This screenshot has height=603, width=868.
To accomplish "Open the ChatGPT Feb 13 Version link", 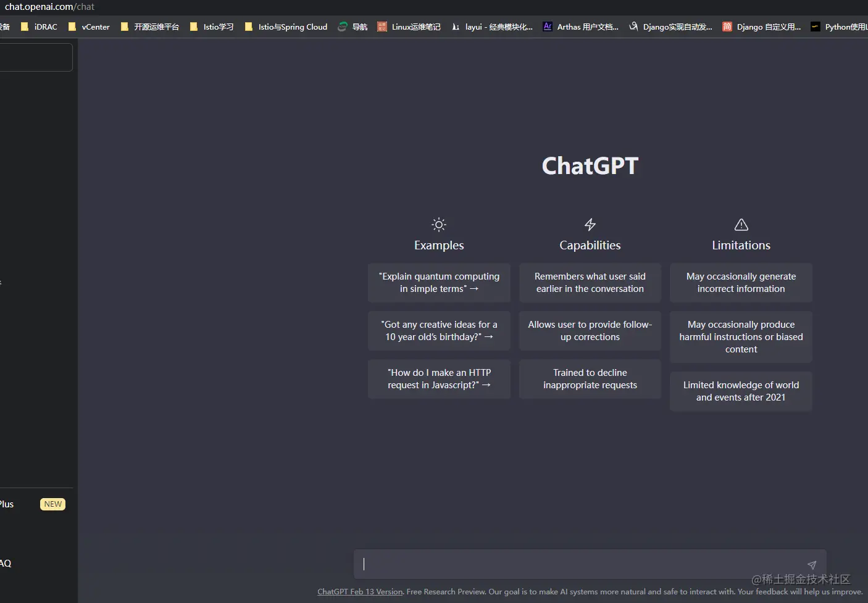I will click(360, 591).
